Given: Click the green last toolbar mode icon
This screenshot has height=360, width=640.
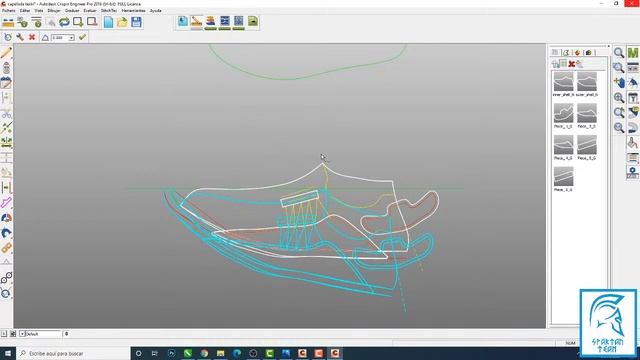Looking at the screenshot, I should click(x=253, y=22).
